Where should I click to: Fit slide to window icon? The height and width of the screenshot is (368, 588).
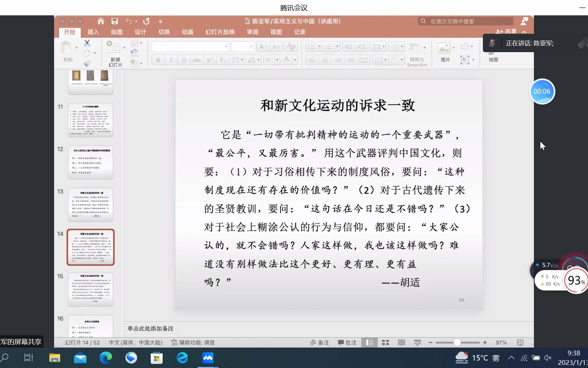520,342
